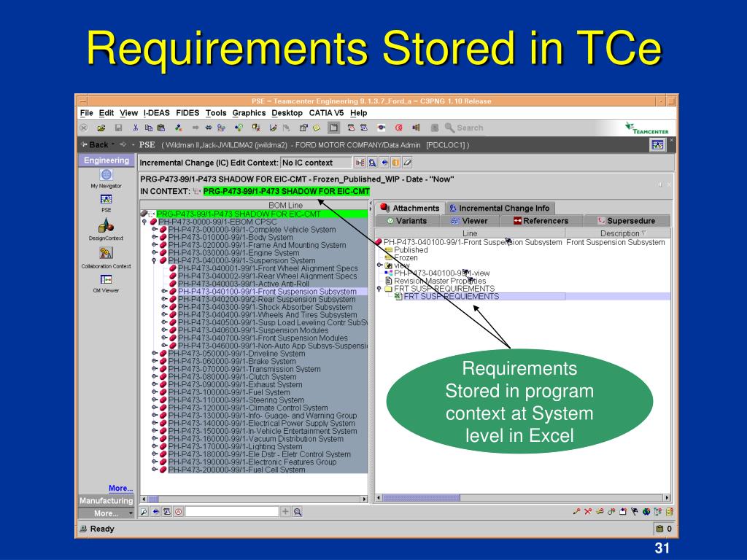Click the open folder toolbar icon
Viewport: 747px width, 560px height.
pos(101,128)
